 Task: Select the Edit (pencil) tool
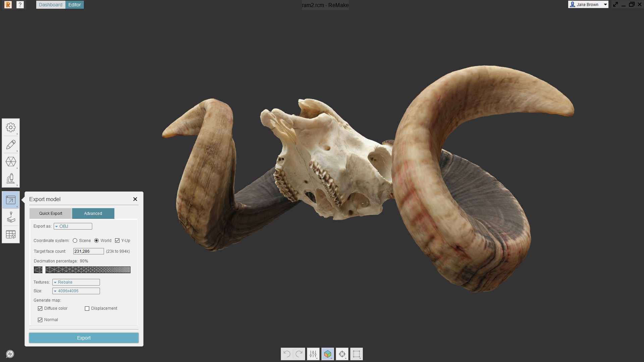click(11, 145)
